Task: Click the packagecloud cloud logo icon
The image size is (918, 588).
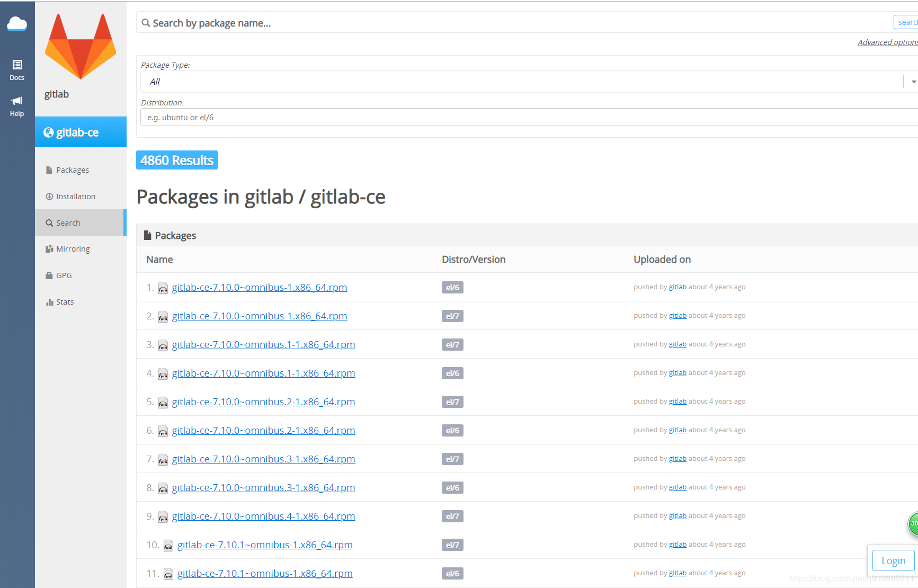Action: 16,23
